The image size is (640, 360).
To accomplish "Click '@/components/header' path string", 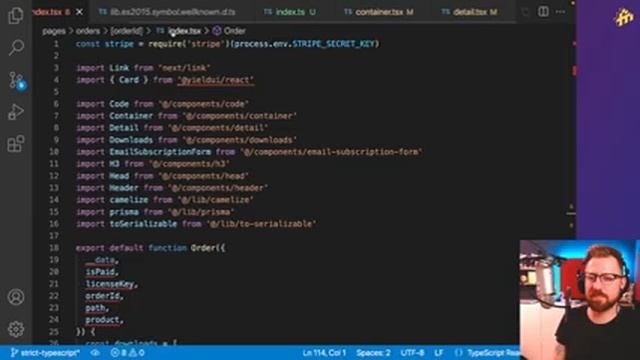I will point(218,188).
